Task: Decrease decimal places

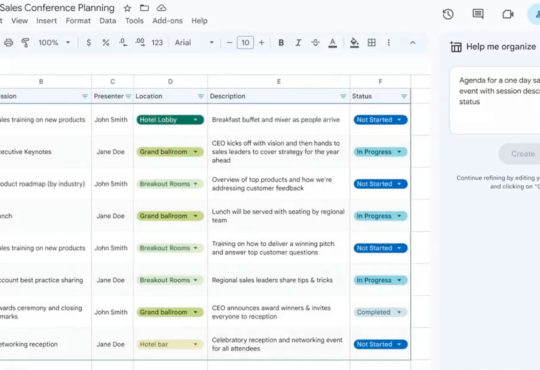Action: 123,42
